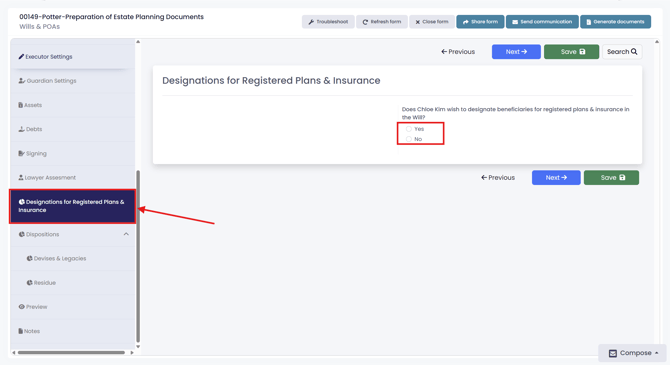
Task: Click Generate documents button
Action: 615,22
